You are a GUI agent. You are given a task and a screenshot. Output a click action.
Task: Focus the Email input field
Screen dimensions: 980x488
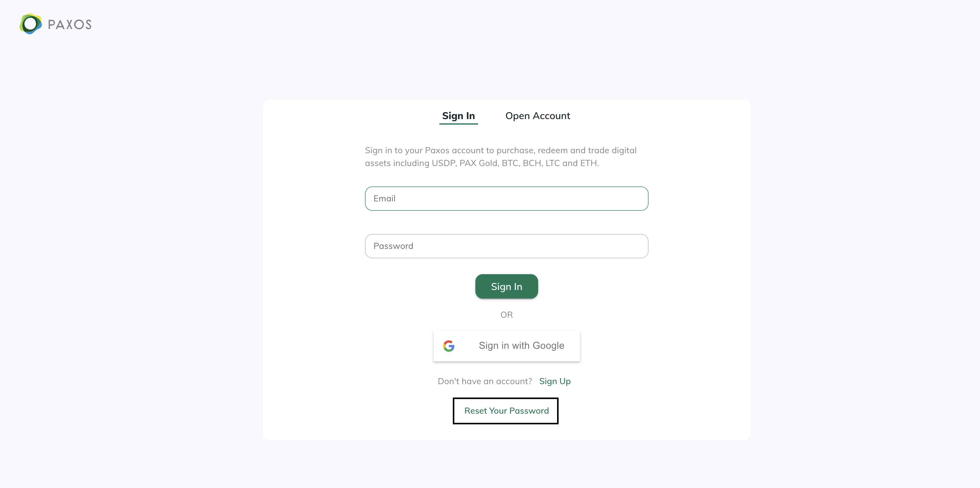506,198
